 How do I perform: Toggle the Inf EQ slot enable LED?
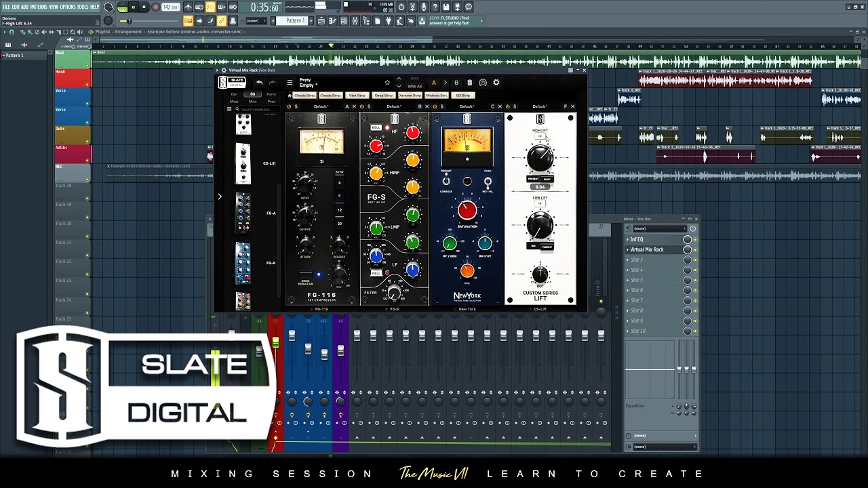pos(695,239)
